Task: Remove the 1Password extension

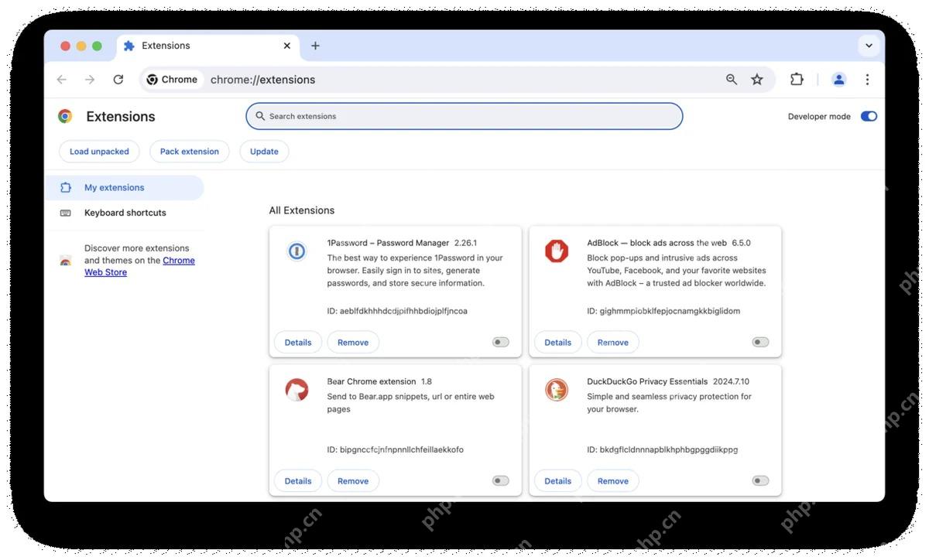Action: 353,342
